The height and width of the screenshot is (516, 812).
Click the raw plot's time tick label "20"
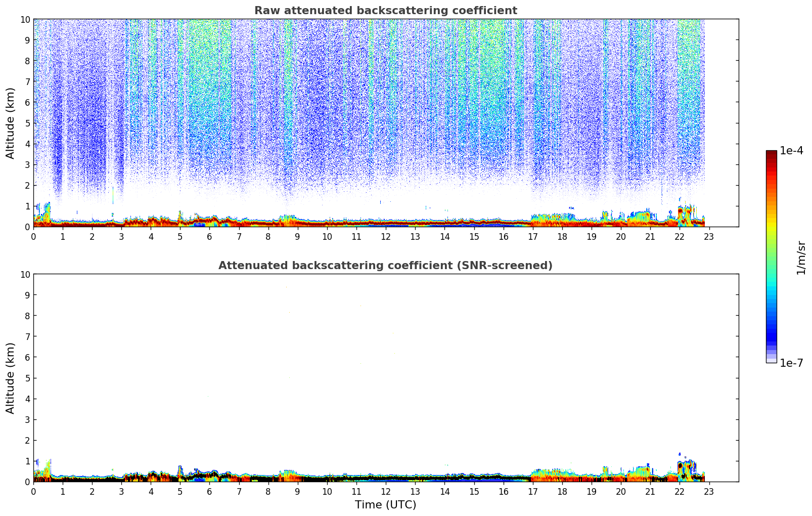621,236
